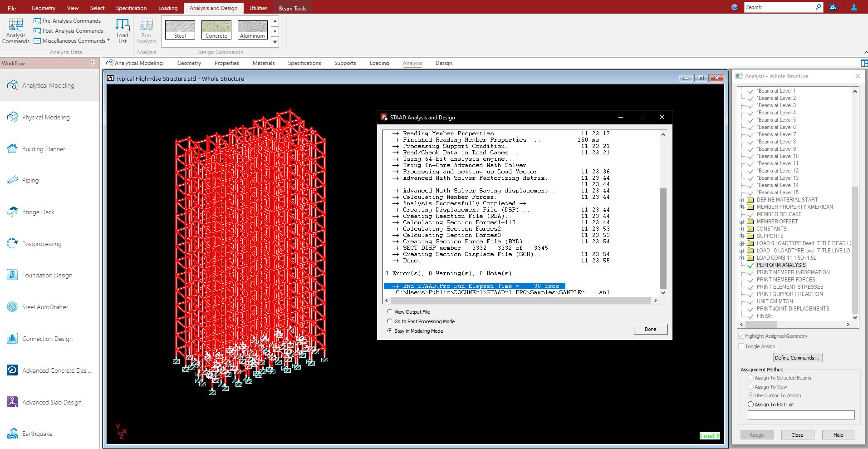868x449 pixels.
Task: Expand DEFINE MATERIAL START tree node
Action: pyautogui.click(x=742, y=200)
